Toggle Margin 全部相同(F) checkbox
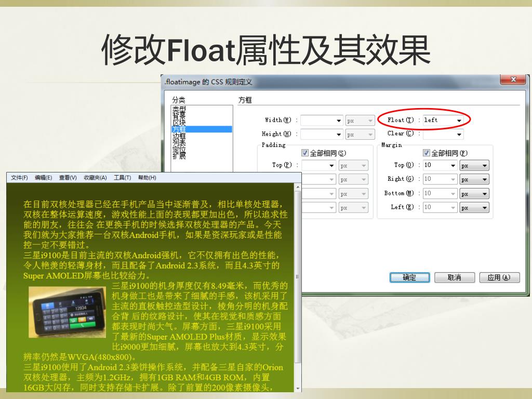Image resolution: width=532 pixels, height=399 pixels. tap(426, 153)
